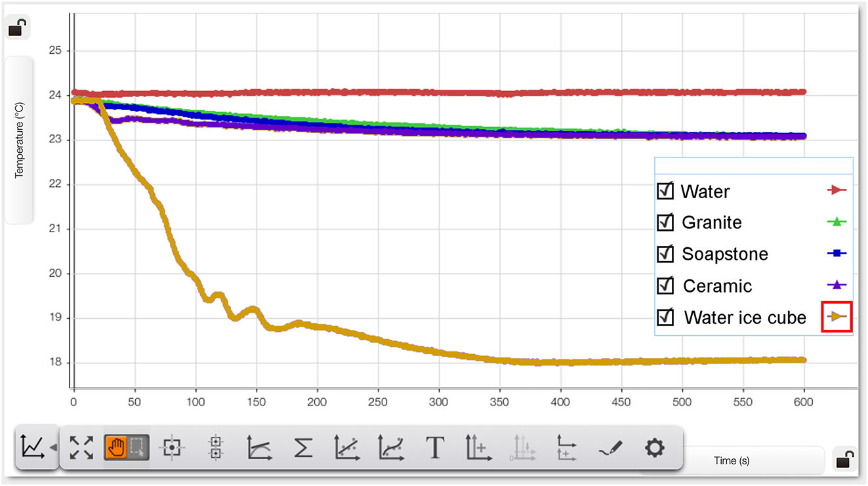Activate the rectangular selection tool
Viewport: 868px width, 486px height.
pos(137,448)
